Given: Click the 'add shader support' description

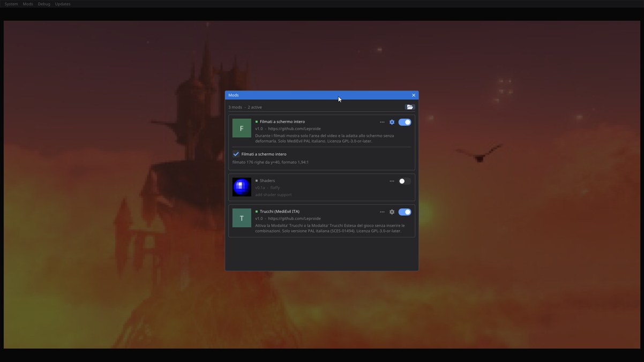Looking at the screenshot, I should pos(273,195).
